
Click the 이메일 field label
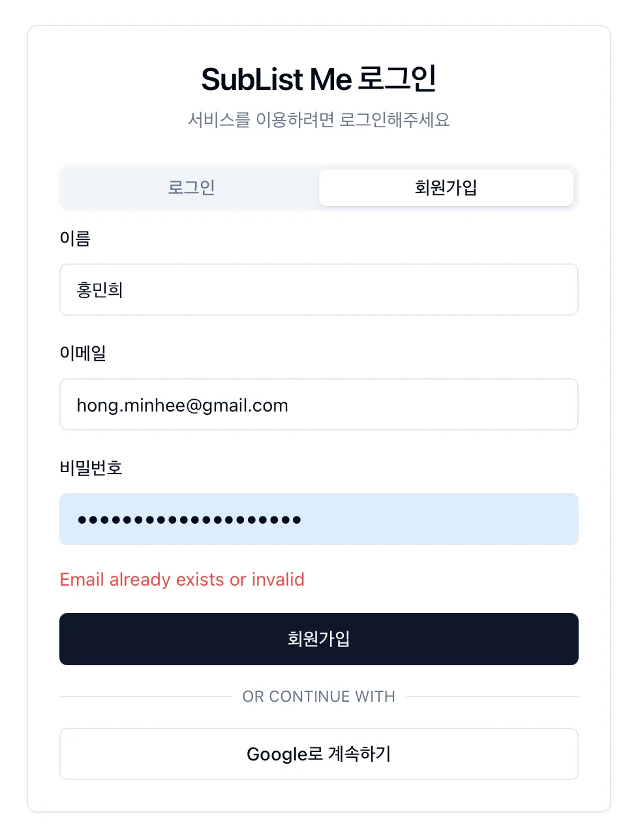83,353
